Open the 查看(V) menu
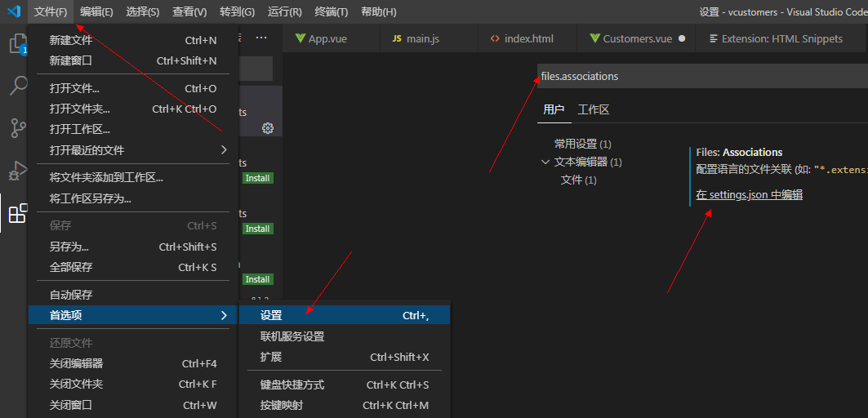This screenshot has height=418, width=868. click(189, 11)
